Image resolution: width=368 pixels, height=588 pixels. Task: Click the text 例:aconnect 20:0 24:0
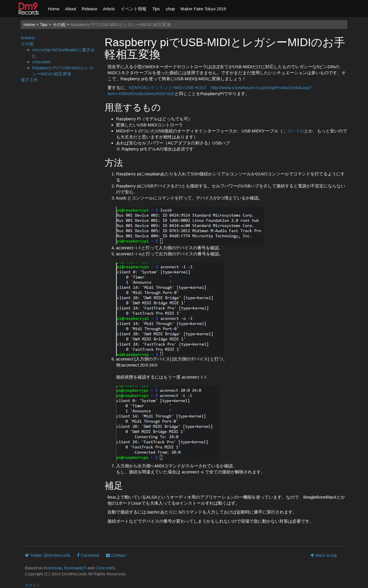coord(136,365)
